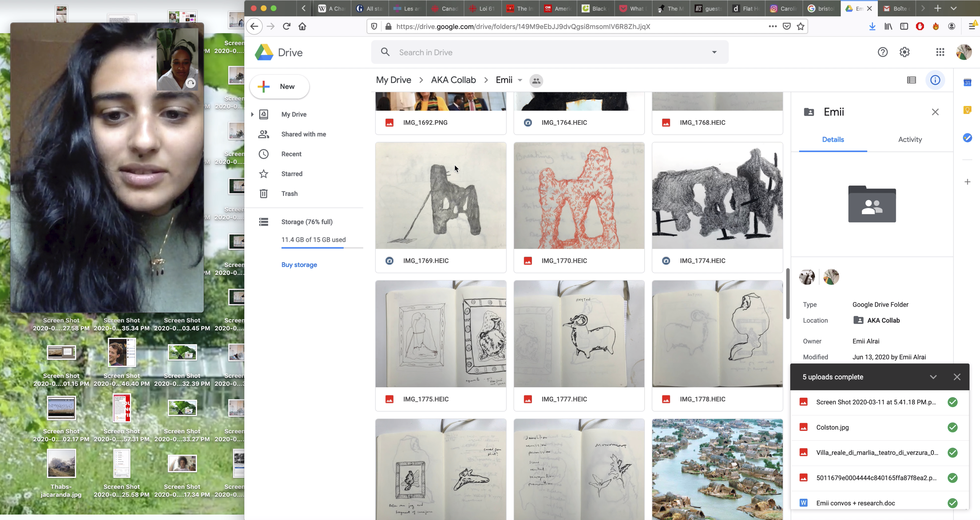Select the IMG_1769.HEIC file
Viewport: 980px width, 520px height.
pos(441,207)
